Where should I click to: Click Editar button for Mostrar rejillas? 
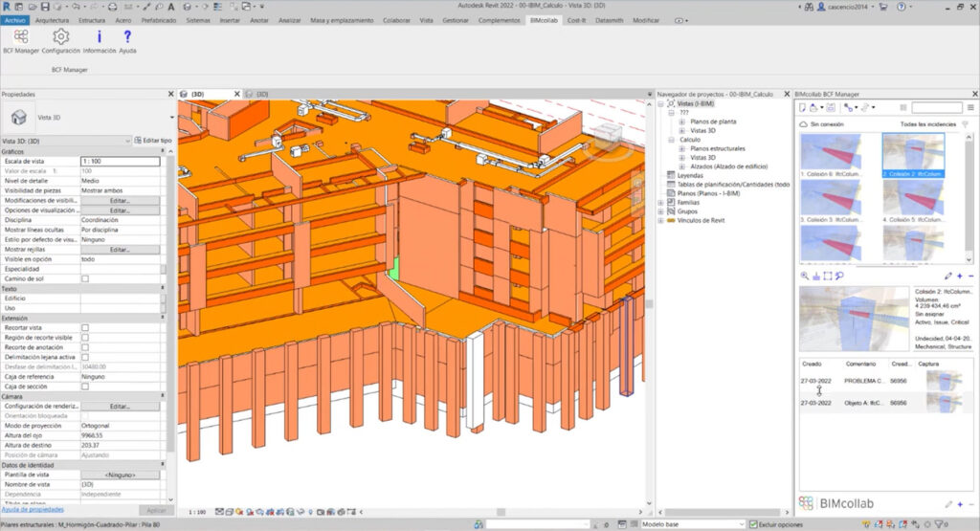tap(120, 249)
